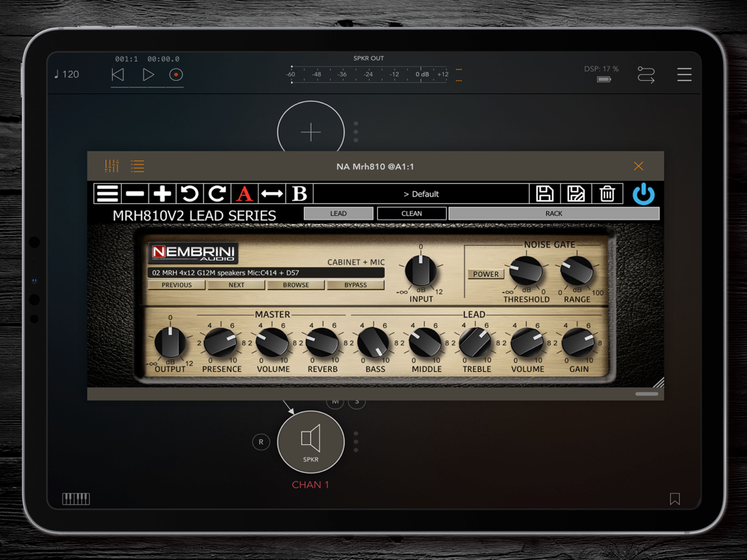
Task: Toggle the R button beside speaker node
Action: click(x=261, y=442)
